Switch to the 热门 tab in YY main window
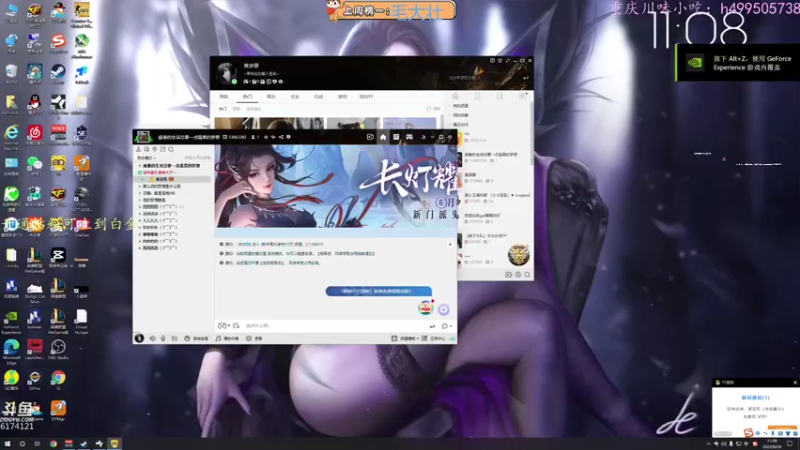The image size is (800, 450). point(247,96)
